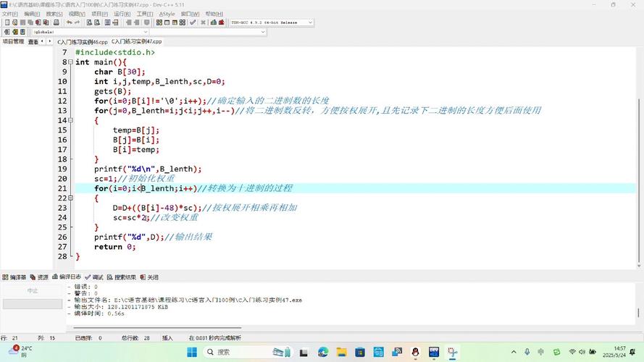Click the QQ penguin icon in taskbar
This screenshot has width=644, height=362.
[x=415, y=353]
